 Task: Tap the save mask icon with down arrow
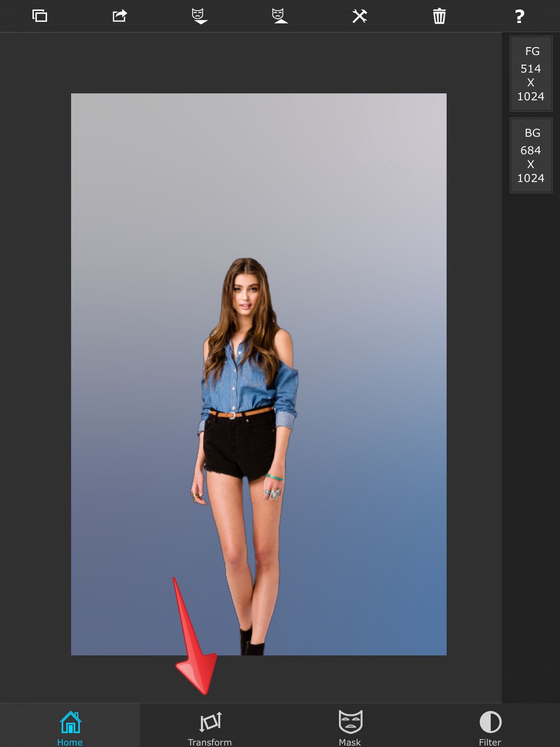click(200, 16)
